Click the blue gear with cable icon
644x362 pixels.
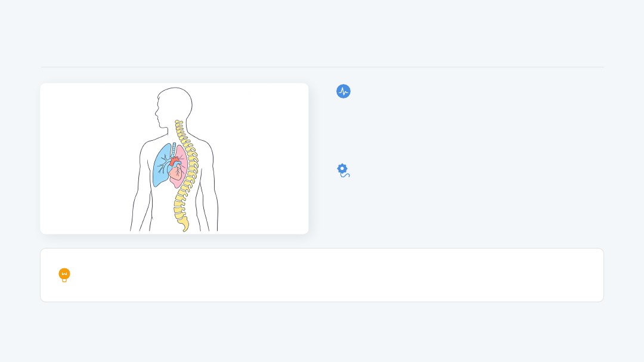coord(343,171)
